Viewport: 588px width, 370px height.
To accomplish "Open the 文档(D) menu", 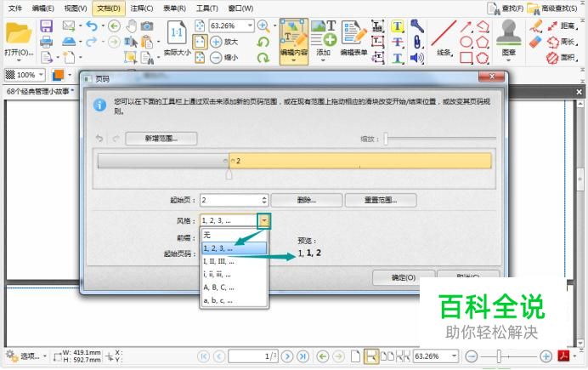I will [x=109, y=9].
